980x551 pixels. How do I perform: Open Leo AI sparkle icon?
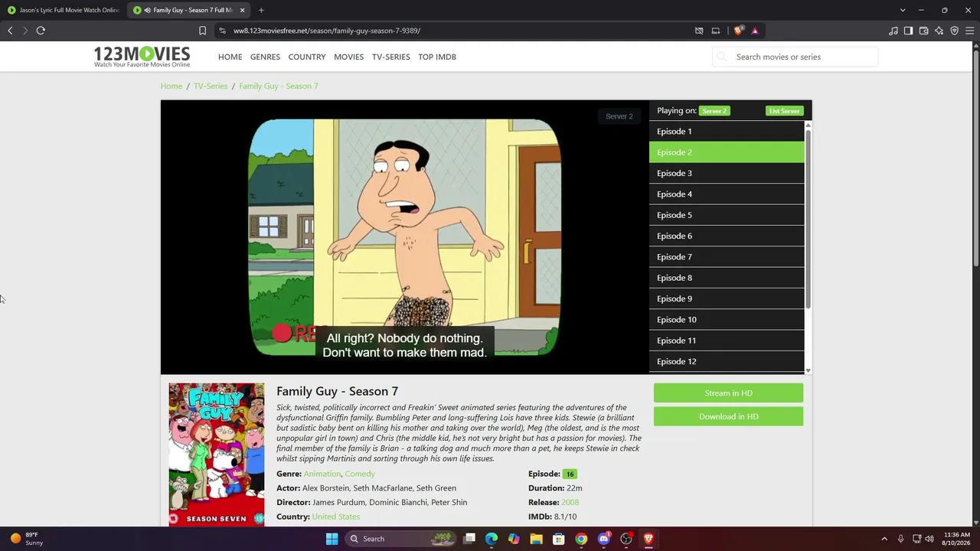tap(939, 31)
